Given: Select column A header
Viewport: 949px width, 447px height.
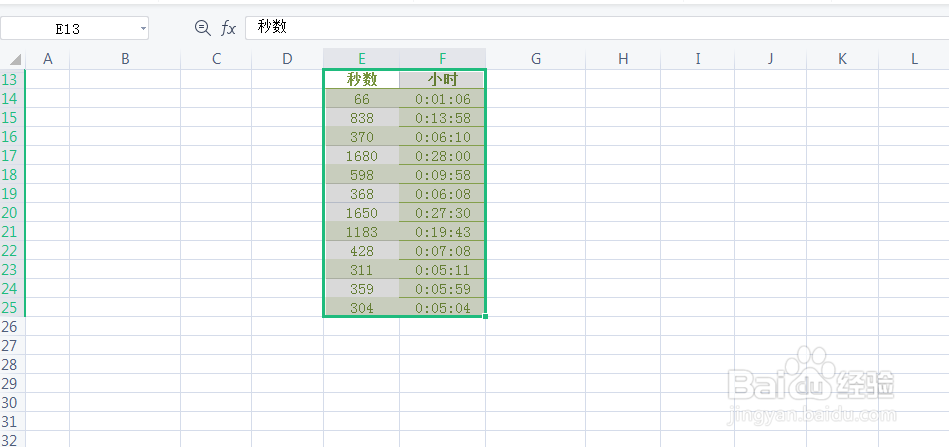Looking at the screenshot, I should [x=48, y=59].
